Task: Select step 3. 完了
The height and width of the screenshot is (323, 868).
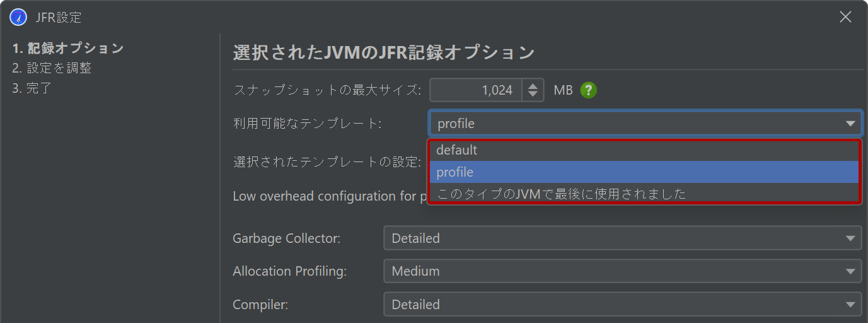Action: [x=32, y=88]
